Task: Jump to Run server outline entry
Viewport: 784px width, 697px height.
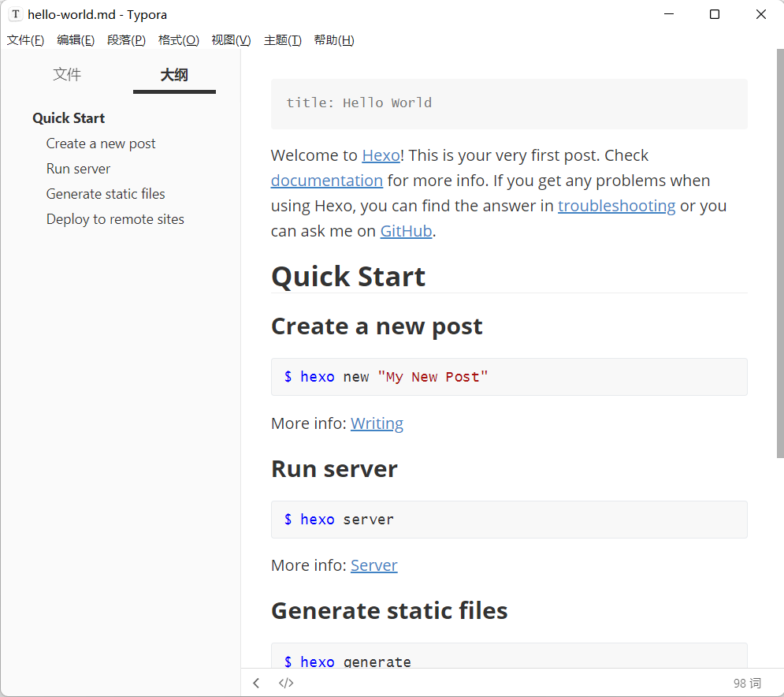Action: pos(78,169)
